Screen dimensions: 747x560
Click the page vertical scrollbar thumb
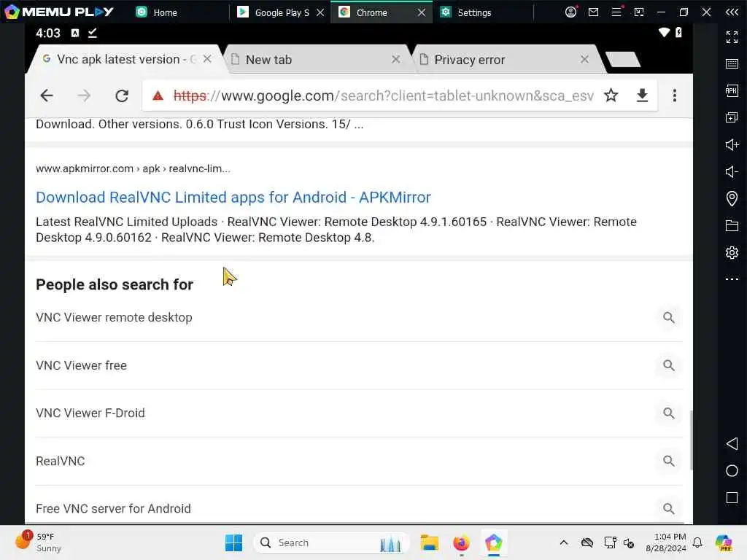691,440
